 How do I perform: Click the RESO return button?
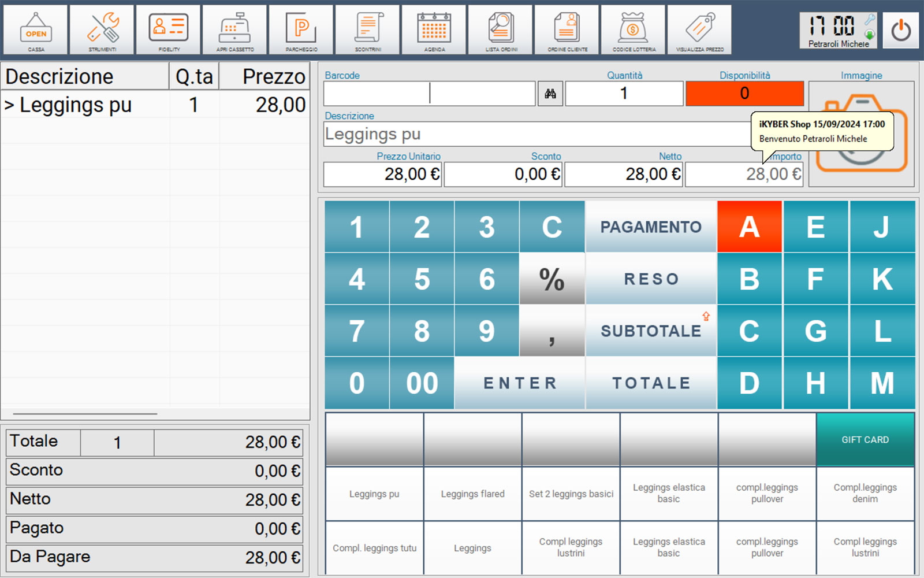point(651,279)
